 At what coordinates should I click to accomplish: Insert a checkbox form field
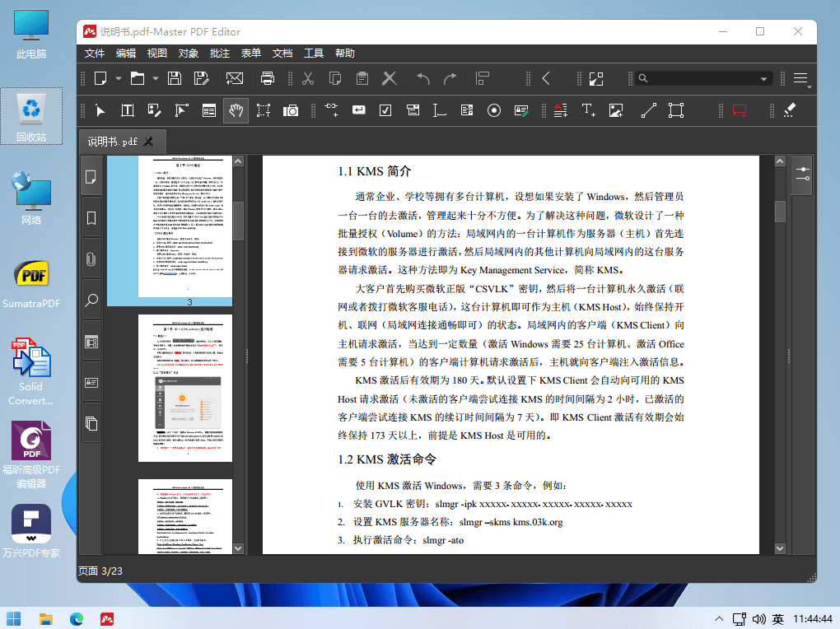385,110
